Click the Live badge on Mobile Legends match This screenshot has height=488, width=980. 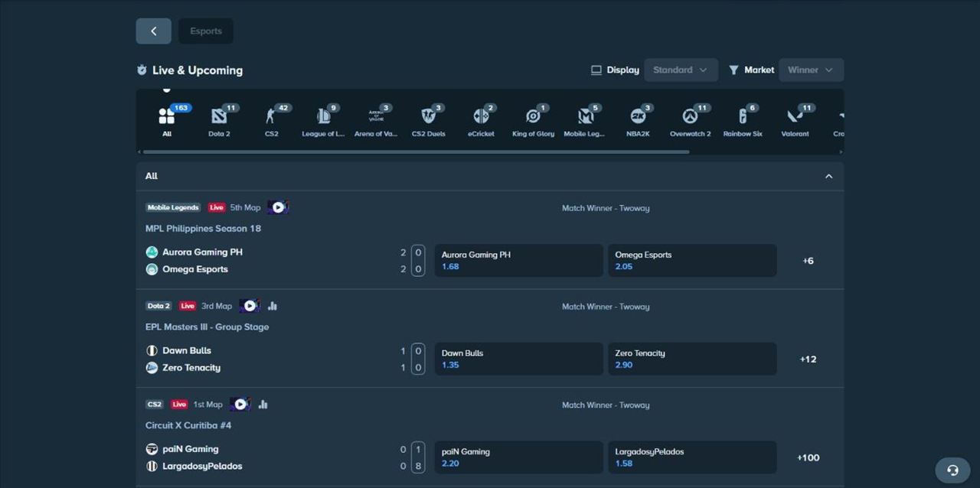217,207
